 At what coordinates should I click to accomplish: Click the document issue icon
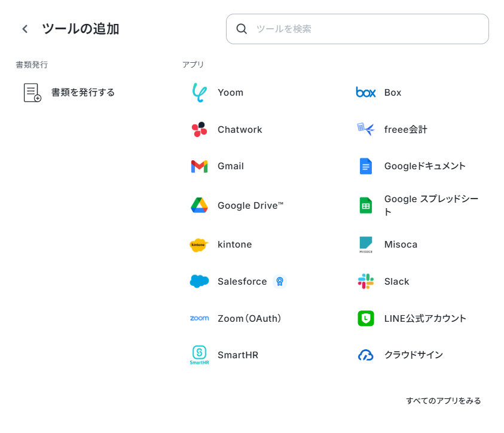[32, 93]
